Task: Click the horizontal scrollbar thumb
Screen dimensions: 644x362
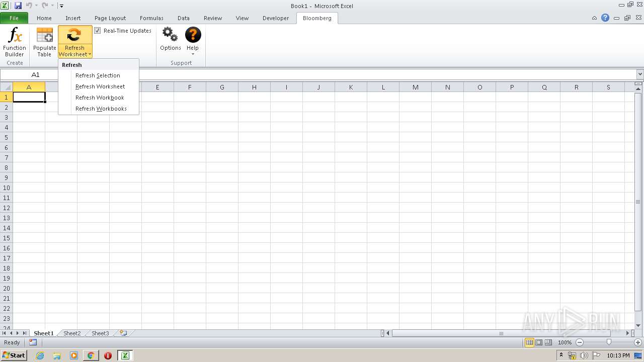Action: pyautogui.click(x=501, y=333)
